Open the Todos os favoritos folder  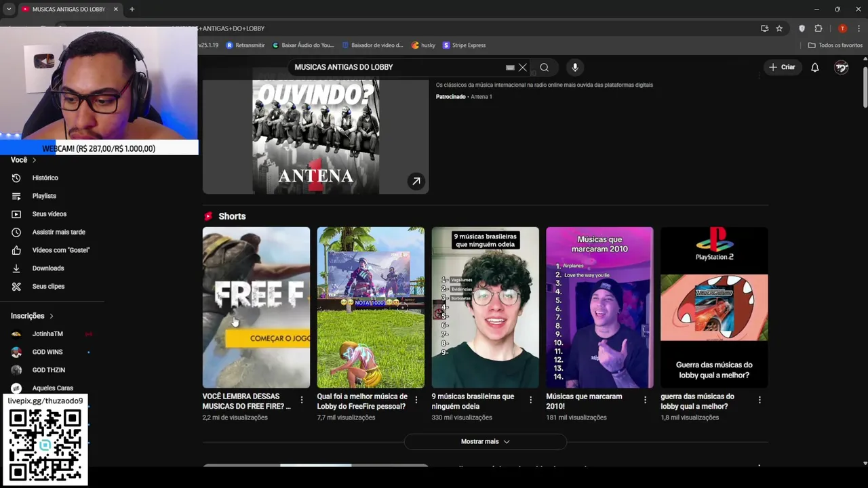835,45
